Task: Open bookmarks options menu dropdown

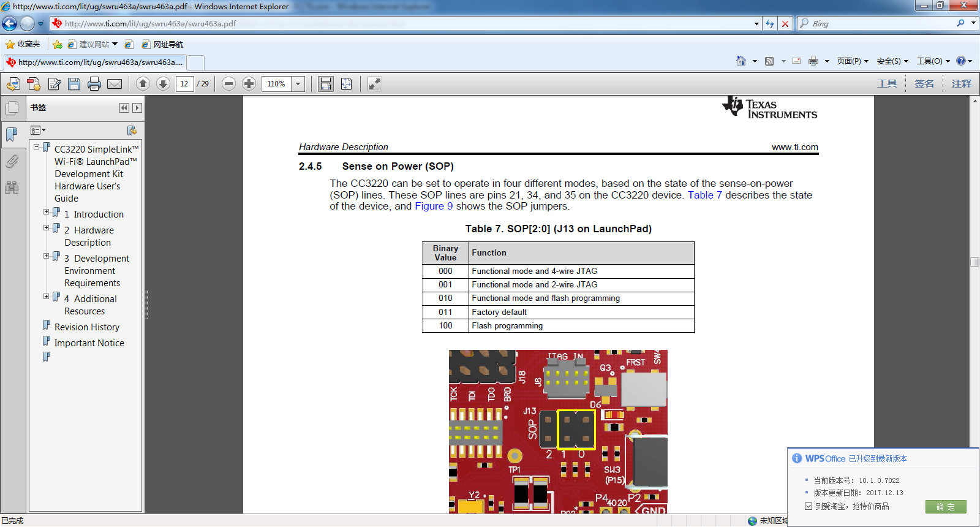Action: [x=38, y=131]
